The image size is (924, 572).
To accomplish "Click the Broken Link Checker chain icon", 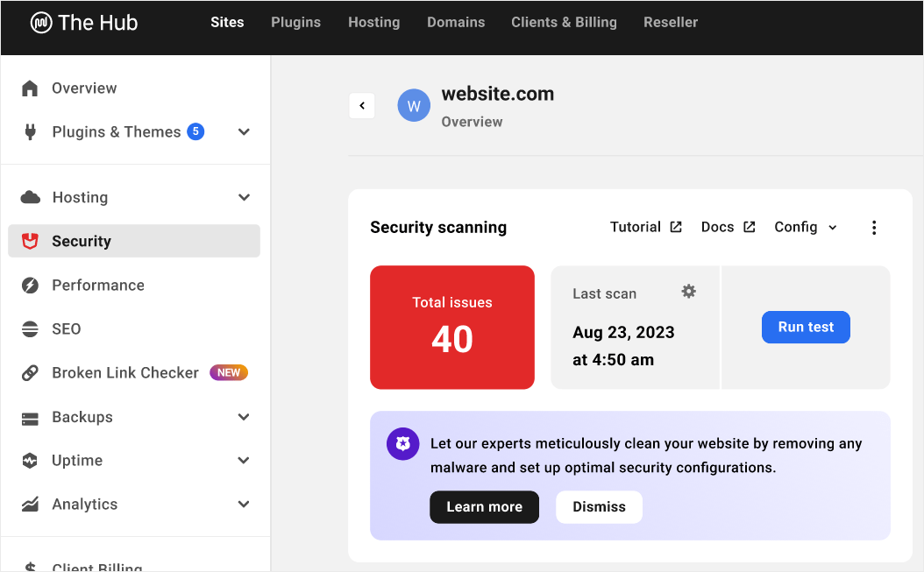I will 28,372.
